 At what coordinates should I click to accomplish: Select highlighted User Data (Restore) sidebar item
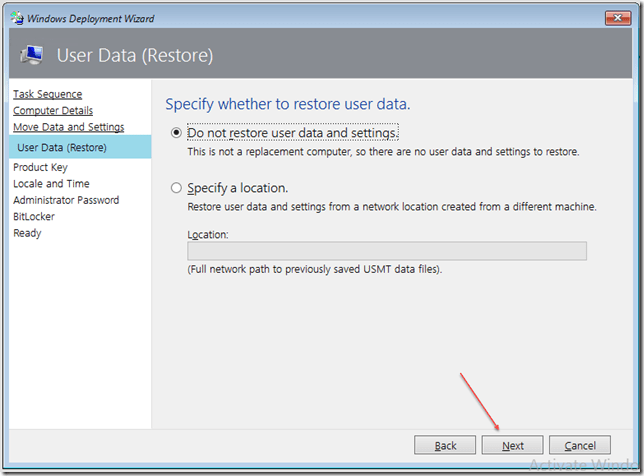point(62,148)
